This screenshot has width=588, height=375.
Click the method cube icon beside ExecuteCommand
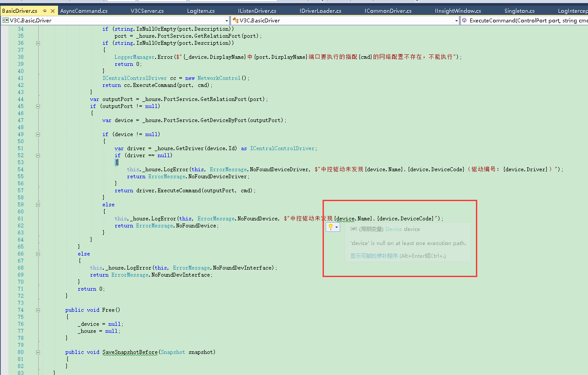464,20
